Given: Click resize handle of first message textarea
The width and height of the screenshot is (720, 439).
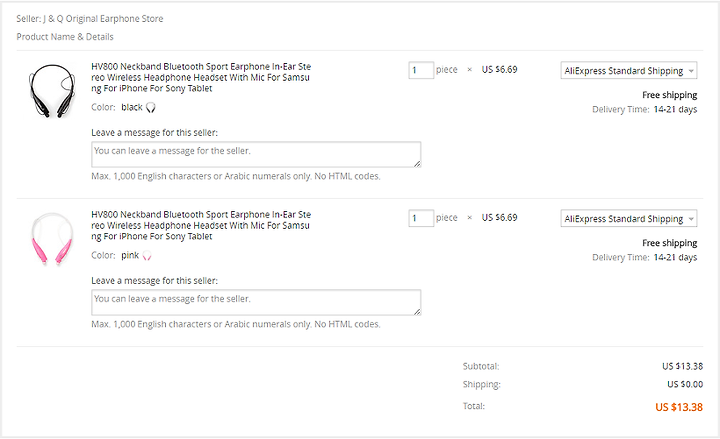Looking at the screenshot, I should [417, 163].
